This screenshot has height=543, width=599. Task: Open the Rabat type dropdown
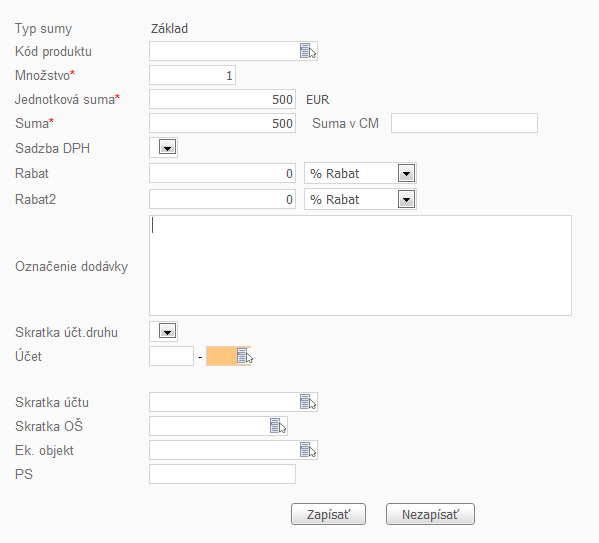coord(406,173)
